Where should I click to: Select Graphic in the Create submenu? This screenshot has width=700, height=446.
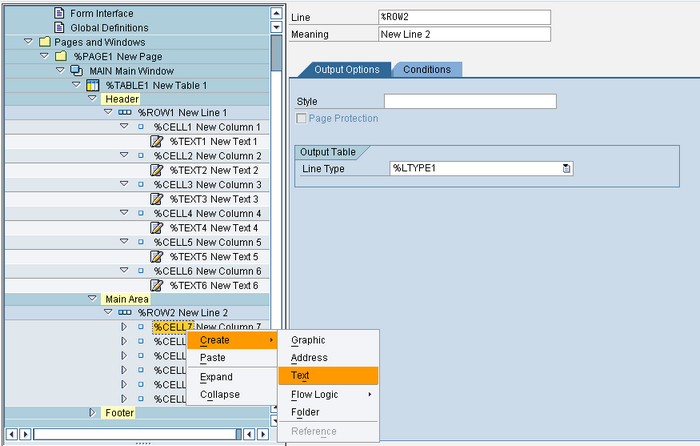[328, 340]
